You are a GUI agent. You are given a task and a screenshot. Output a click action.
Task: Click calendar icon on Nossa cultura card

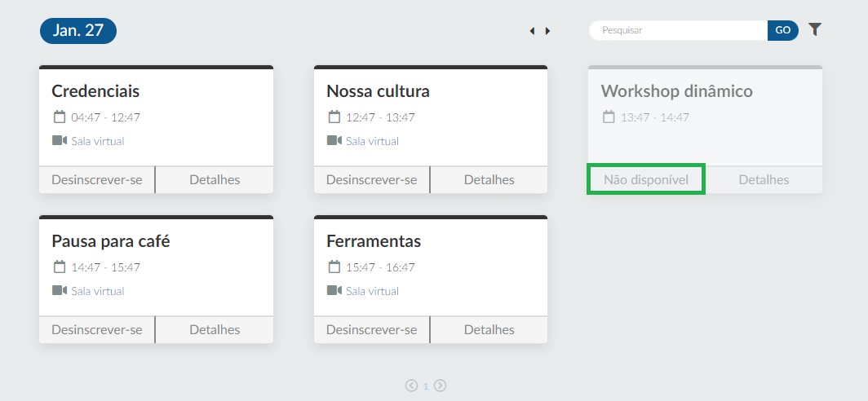click(334, 117)
